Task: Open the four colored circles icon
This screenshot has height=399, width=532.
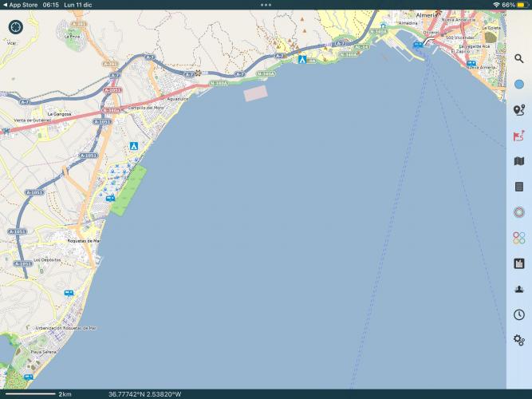Action: pyautogui.click(x=518, y=238)
